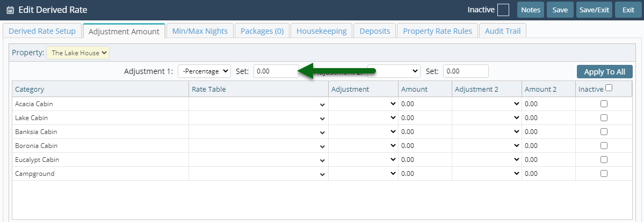Click the Notes button
Screen dimensions: 644x222
pyautogui.click(x=531, y=10)
